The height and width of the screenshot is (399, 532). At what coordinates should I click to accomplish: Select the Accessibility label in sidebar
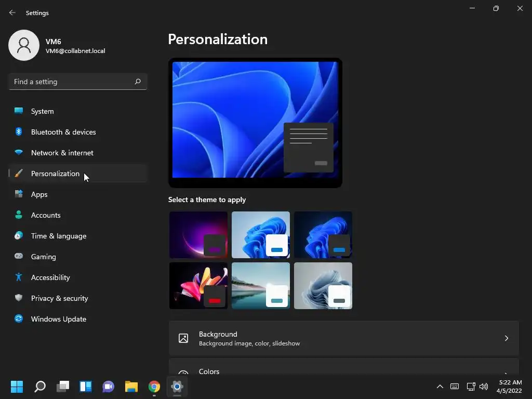tap(50, 277)
